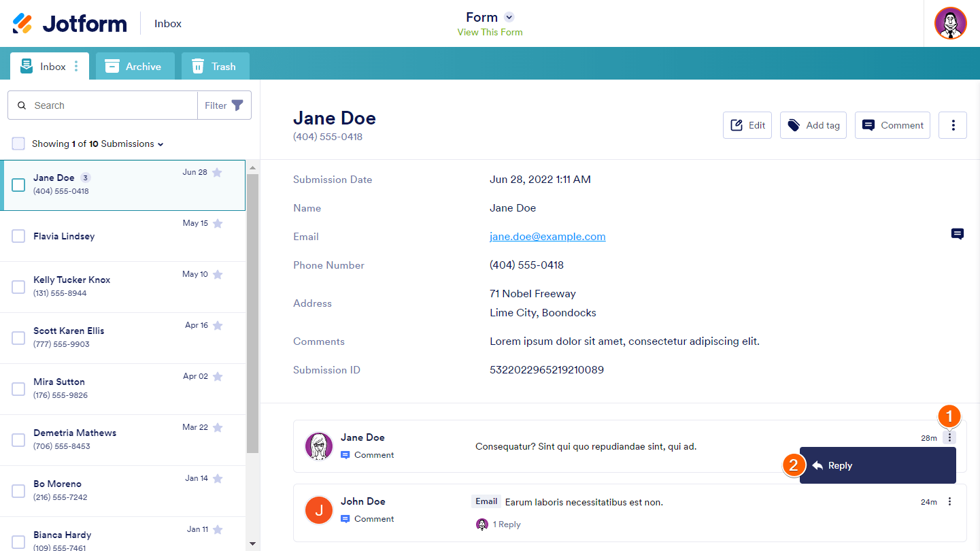Toggle the select all submissions checkbox
980x551 pixels.
point(18,144)
